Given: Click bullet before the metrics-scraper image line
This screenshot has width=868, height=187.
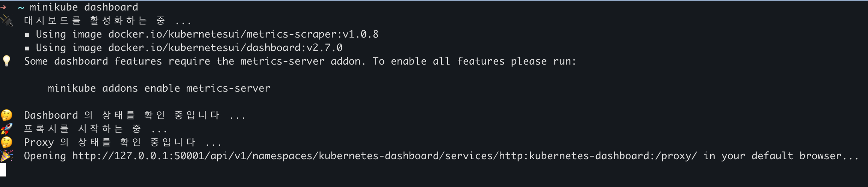Looking at the screenshot, I should point(27,35).
